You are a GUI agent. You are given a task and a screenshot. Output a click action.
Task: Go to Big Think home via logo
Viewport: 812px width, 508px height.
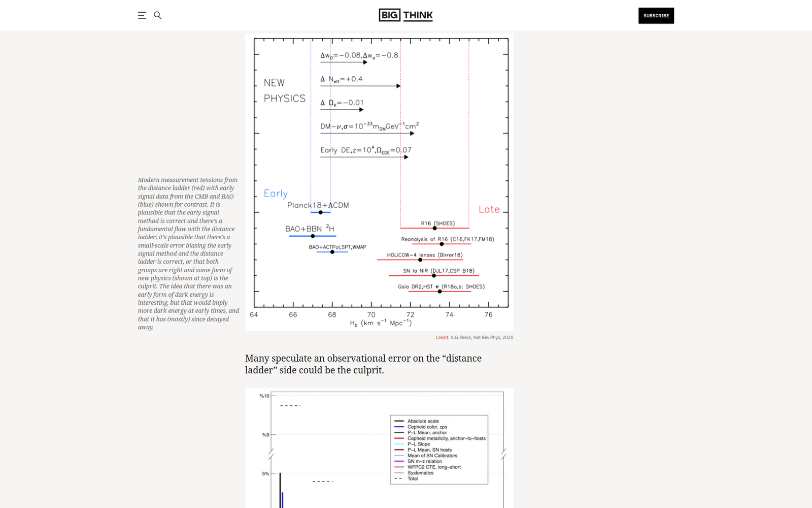[405, 15]
